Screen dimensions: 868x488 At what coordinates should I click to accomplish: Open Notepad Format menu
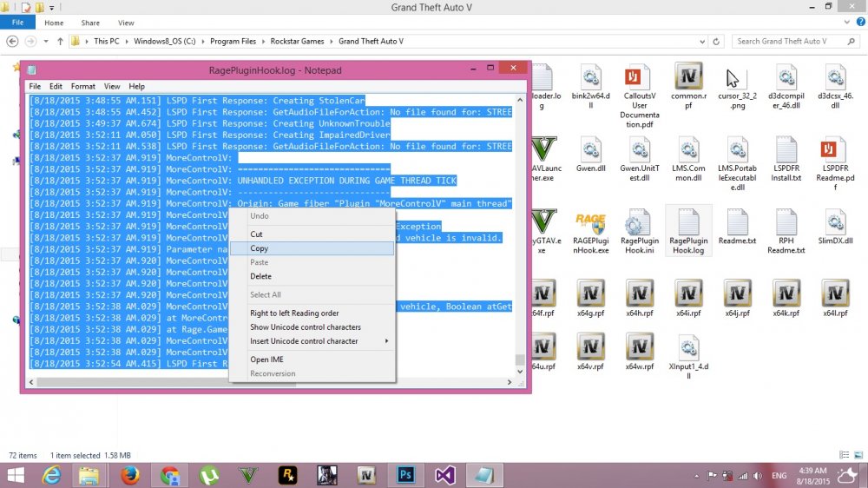coord(83,87)
